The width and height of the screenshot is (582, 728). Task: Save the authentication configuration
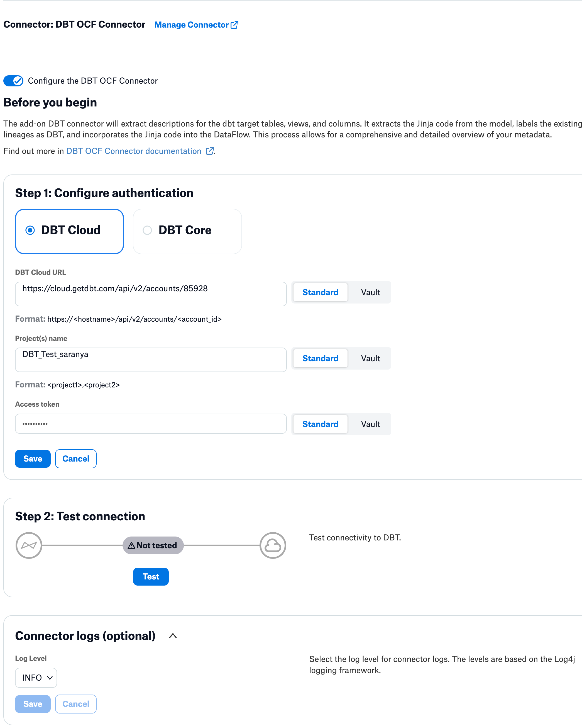pos(33,458)
